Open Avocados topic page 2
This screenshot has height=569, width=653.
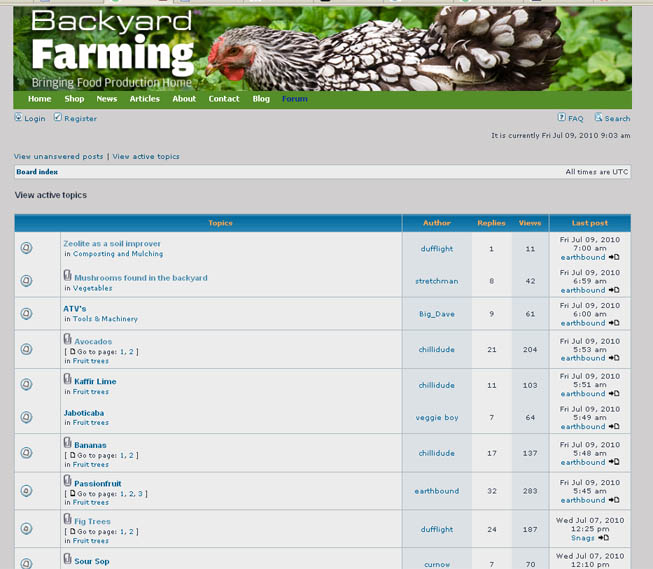[132, 352]
